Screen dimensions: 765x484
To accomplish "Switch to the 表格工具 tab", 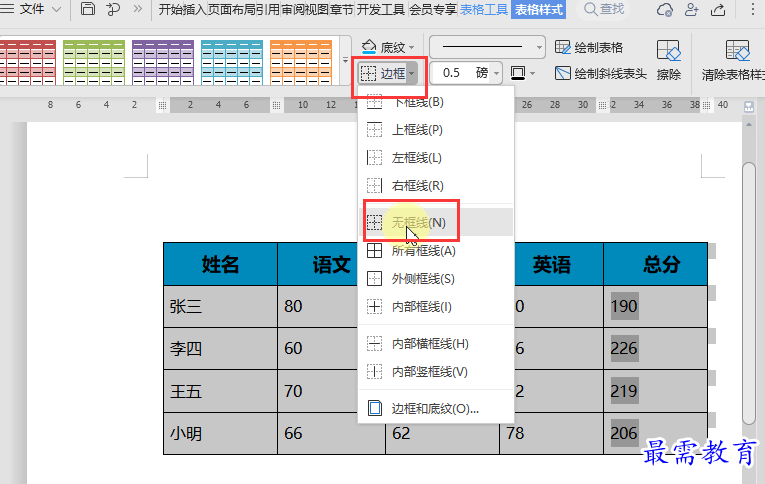I will pos(484,9).
